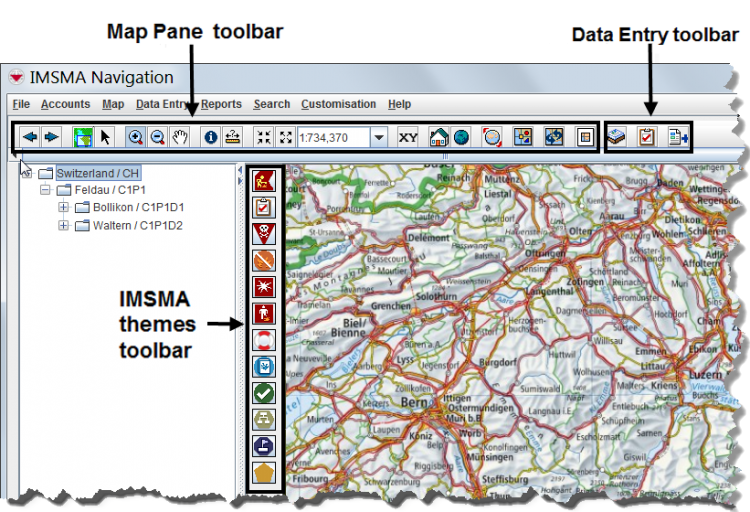This screenshot has height=512, width=750.
Task: Click the back arrow in map toolbar
Action: coord(30,138)
